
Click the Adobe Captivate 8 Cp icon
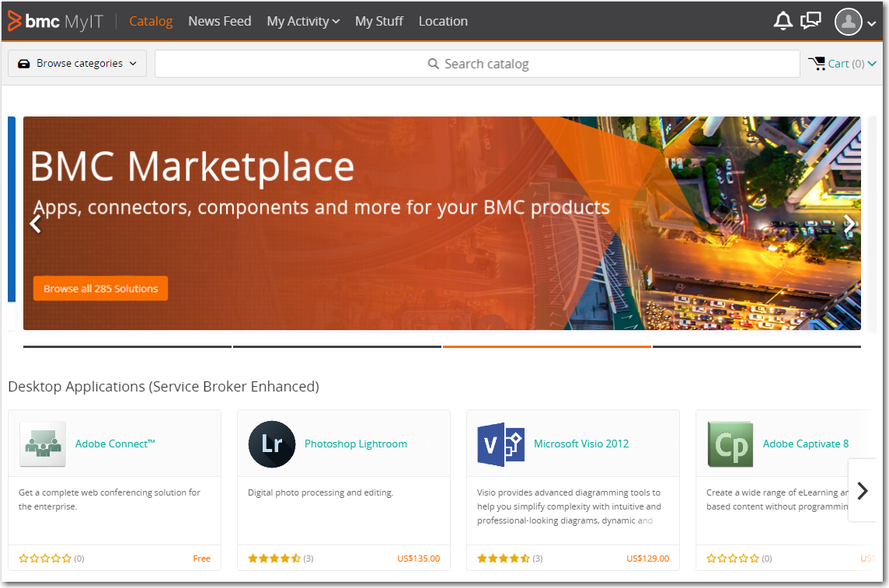[730, 444]
